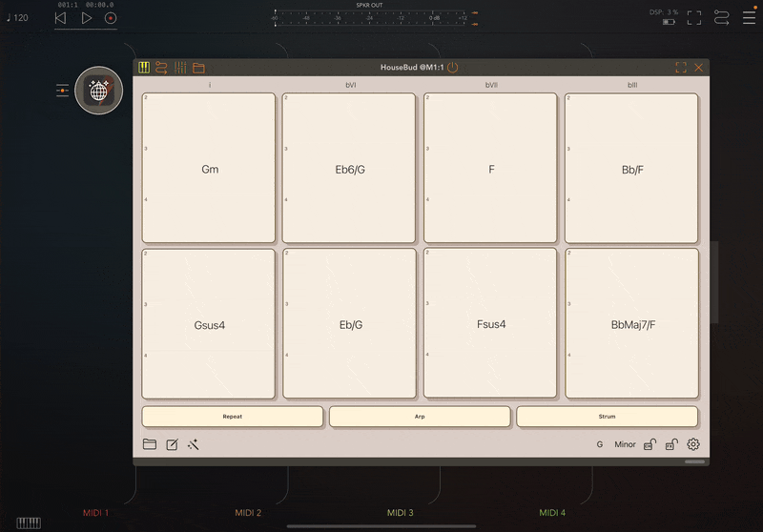Start recording with the record button
Image resolution: width=763 pixels, height=532 pixels.
click(111, 18)
